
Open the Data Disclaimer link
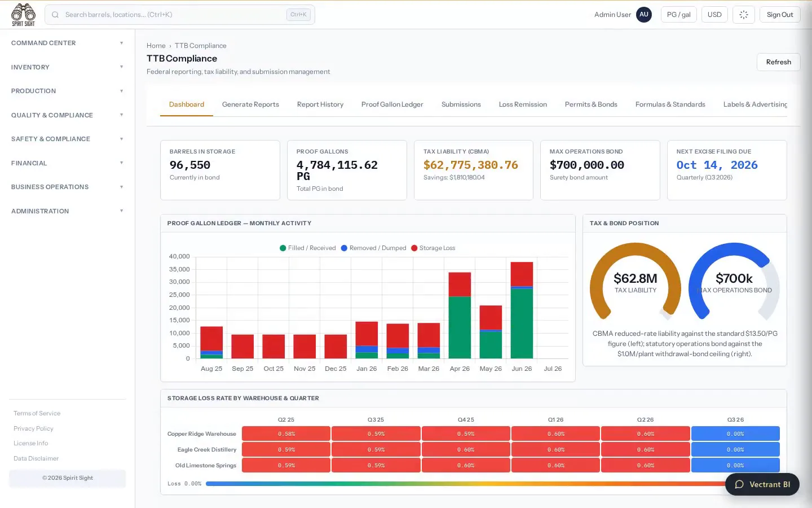pos(36,458)
